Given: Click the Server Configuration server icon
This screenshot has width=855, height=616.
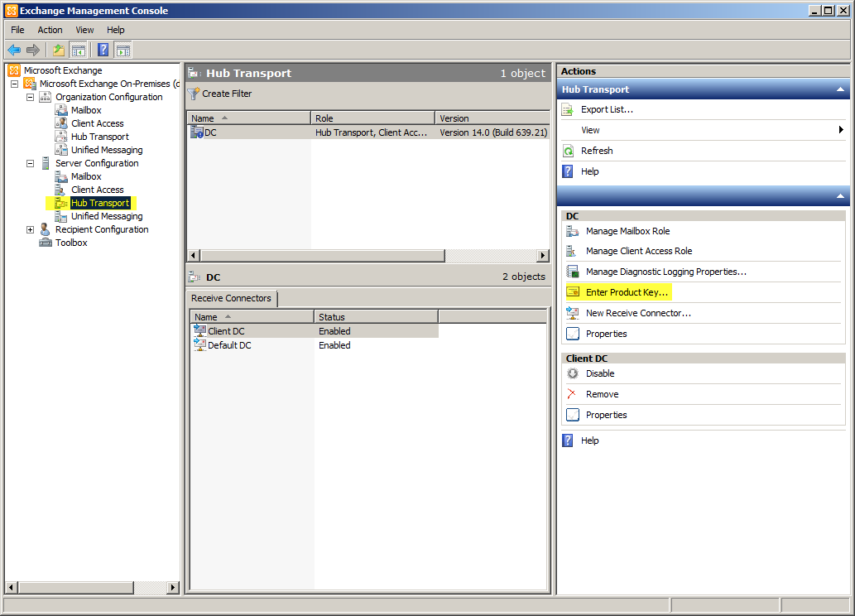Looking at the screenshot, I should pos(46,163).
